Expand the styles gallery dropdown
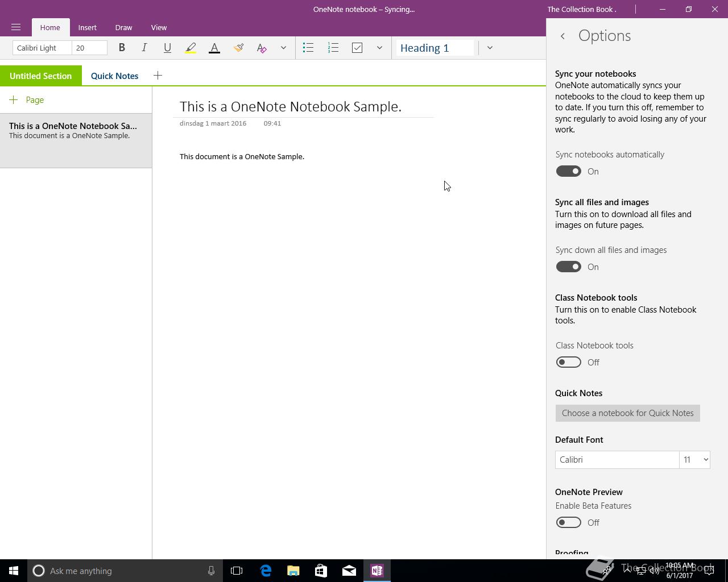 [490, 48]
